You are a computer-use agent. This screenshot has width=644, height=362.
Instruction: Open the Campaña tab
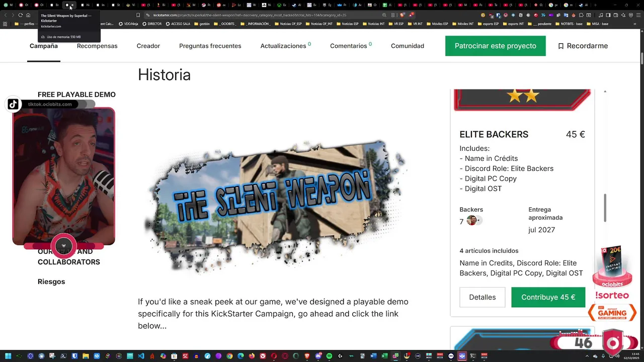(44, 46)
